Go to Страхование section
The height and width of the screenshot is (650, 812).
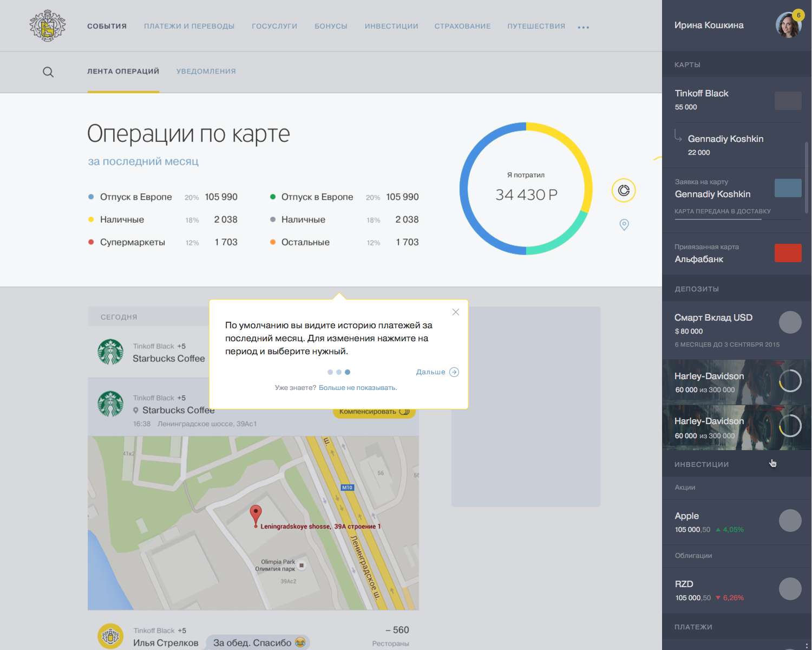[x=463, y=26]
